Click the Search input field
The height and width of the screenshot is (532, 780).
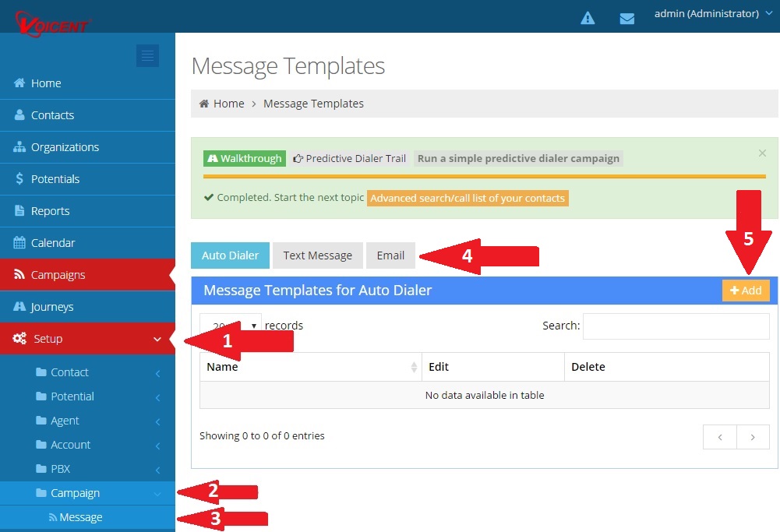pos(676,326)
